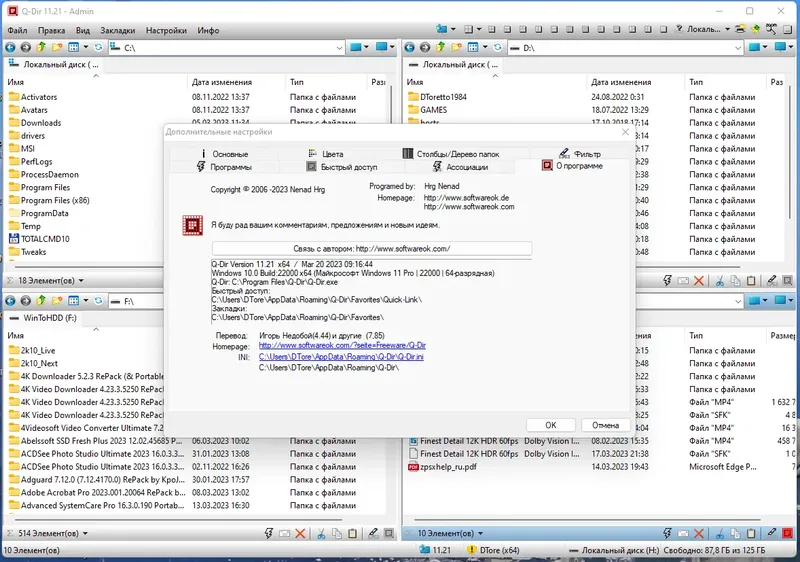Go back in the C:\ pane
This screenshot has width=800, height=562.
tap(10, 47)
